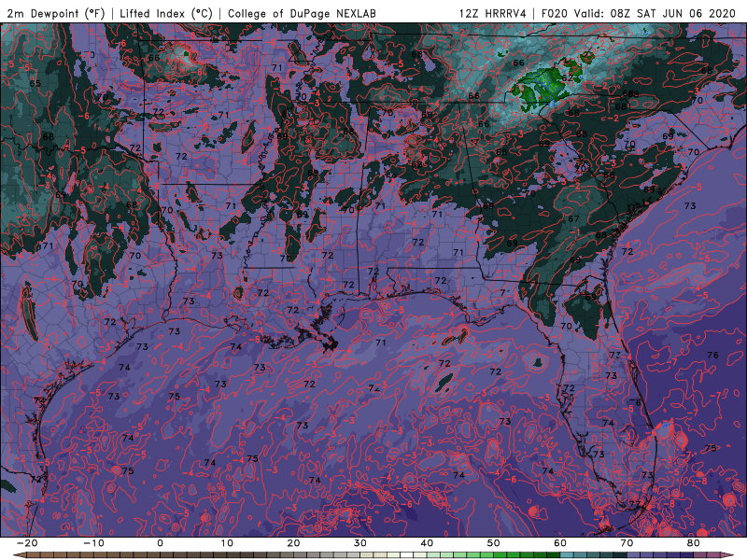Click the 65 dewpoint value in the northwest corner
The height and width of the screenshot is (560, 747).
pyautogui.click(x=35, y=83)
